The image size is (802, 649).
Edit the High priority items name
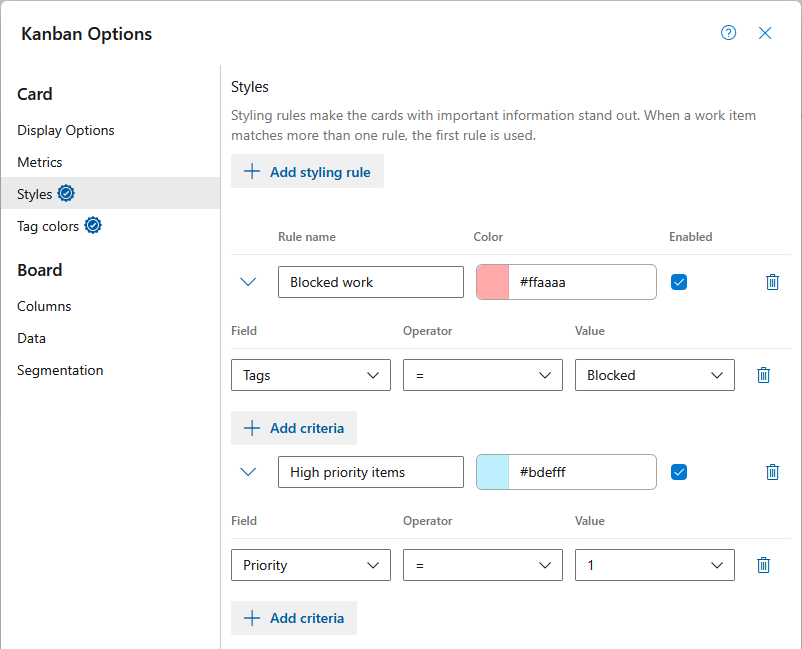pos(371,472)
